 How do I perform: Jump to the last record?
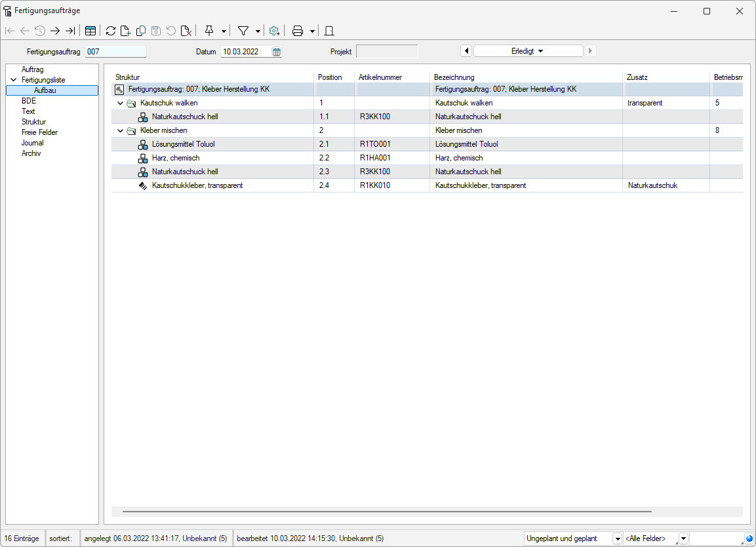pos(70,31)
